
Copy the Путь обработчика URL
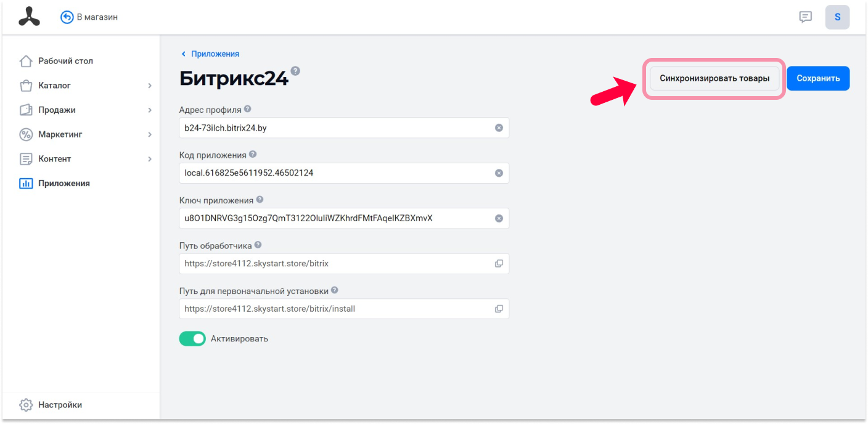click(499, 263)
